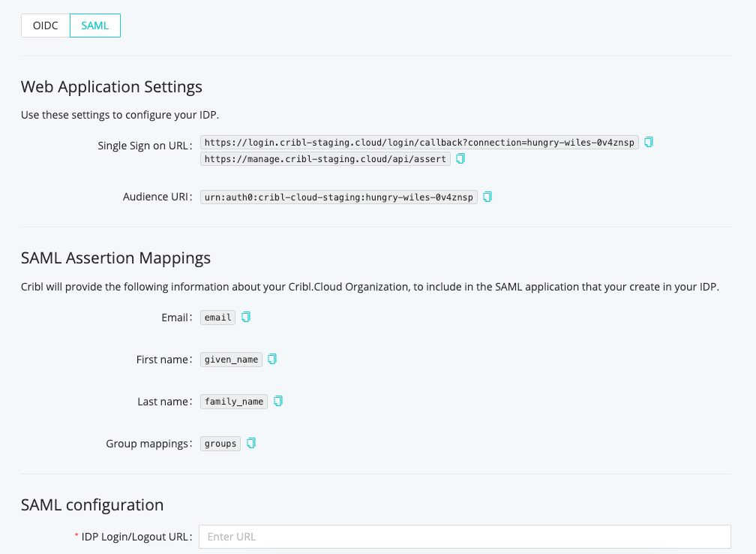Click the Web Application Settings heading
Screen dimensions: 756x554
pos(111,86)
